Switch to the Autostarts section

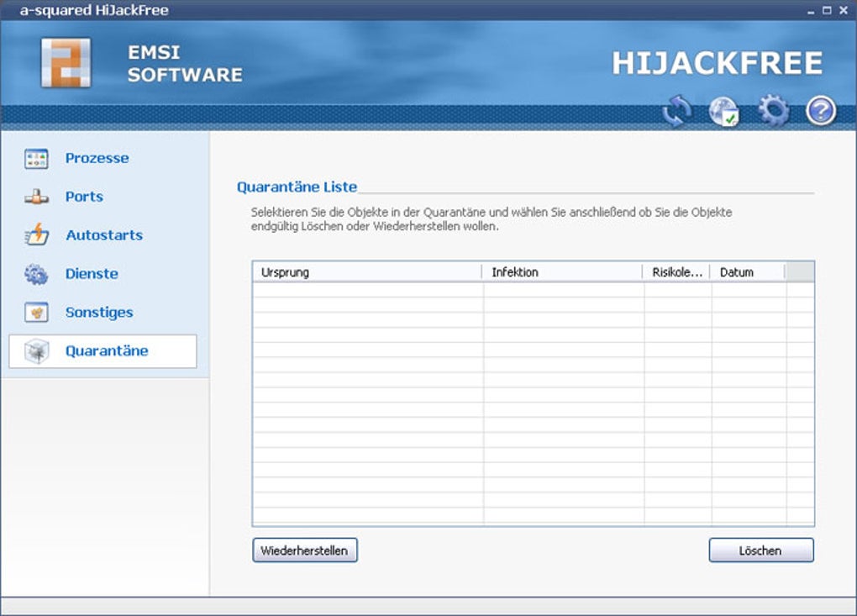(x=104, y=235)
